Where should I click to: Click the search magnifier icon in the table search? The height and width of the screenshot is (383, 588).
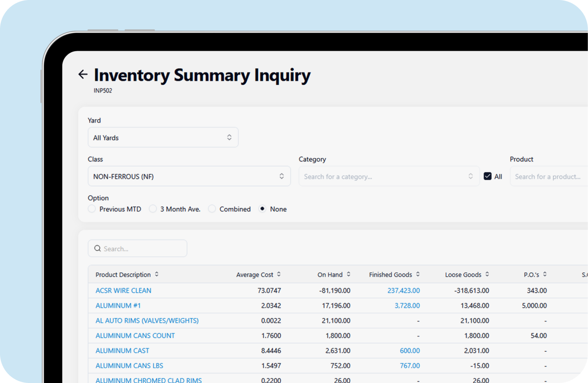98,249
